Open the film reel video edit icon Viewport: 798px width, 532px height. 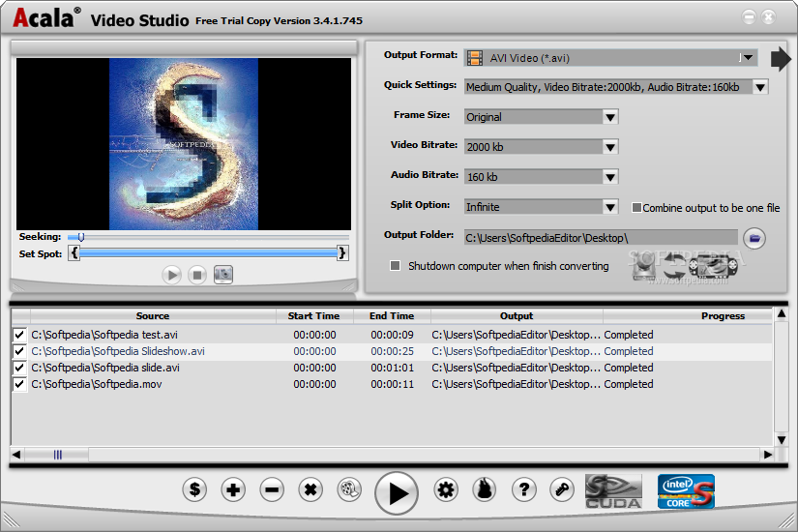click(349, 489)
